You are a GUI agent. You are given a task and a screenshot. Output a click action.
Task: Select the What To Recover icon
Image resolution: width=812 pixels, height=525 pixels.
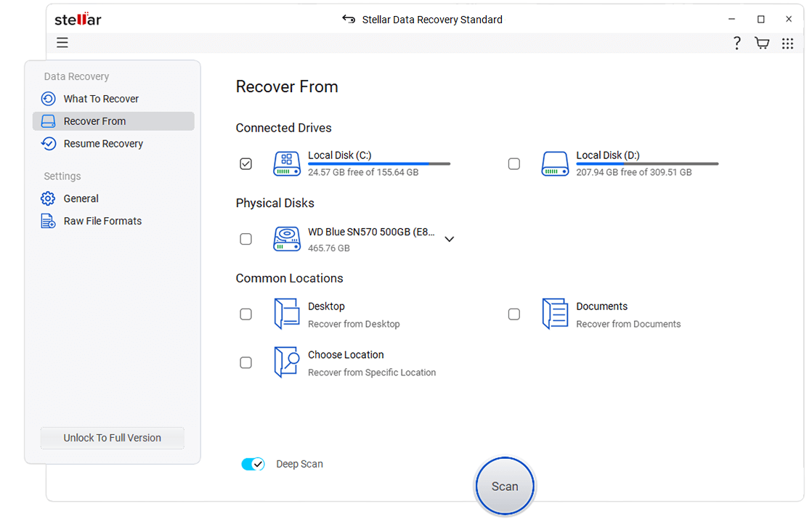pos(47,99)
